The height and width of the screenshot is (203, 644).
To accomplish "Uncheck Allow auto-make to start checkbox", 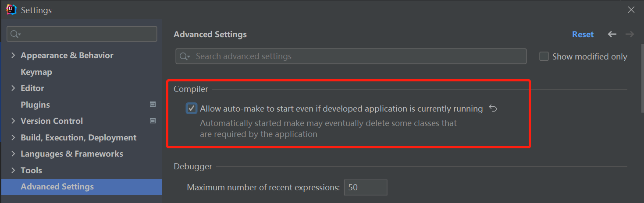I will point(192,108).
